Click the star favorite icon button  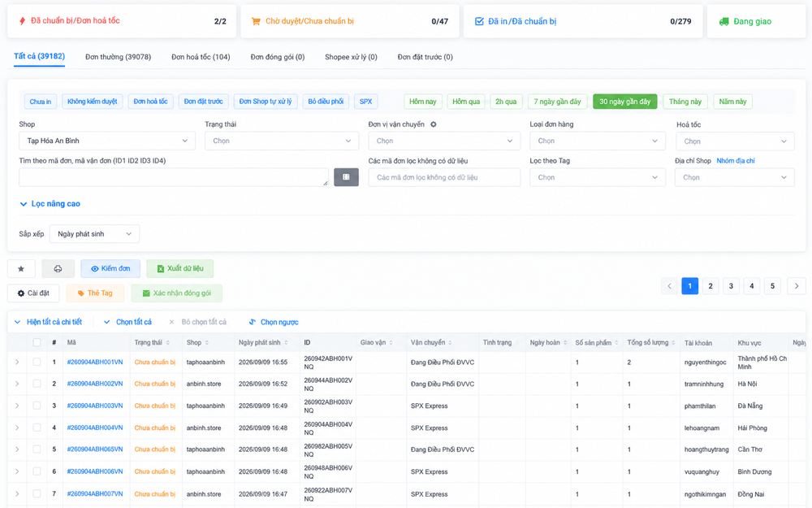point(21,268)
